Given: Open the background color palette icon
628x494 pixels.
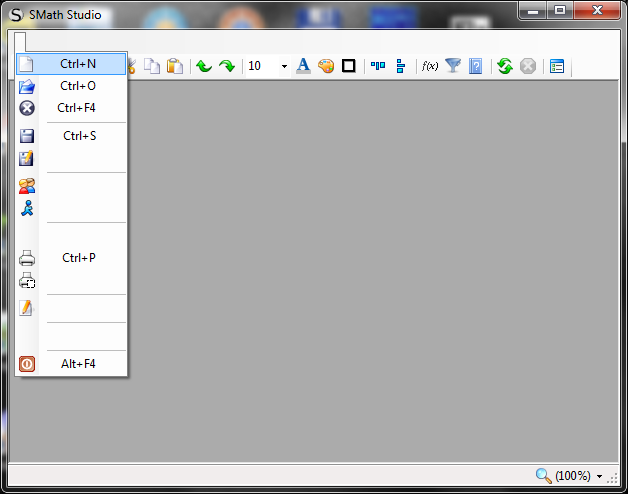Looking at the screenshot, I should [x=326, y=66].
